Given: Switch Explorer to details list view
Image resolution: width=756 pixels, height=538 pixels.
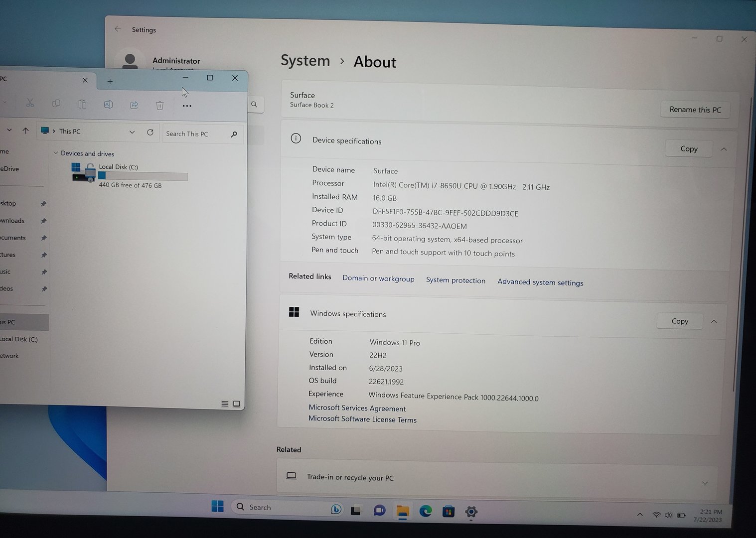Looking at the screenshot, I should click(225, 403).
